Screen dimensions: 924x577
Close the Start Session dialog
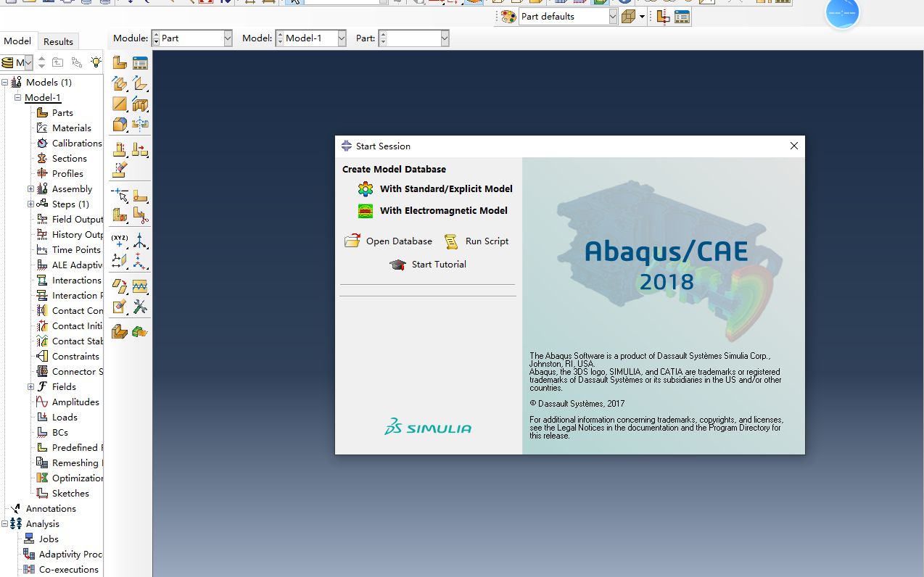click(x=793, y=146)
